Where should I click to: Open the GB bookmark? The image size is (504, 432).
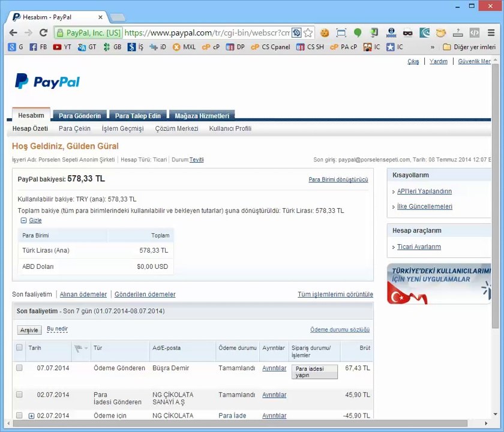tap(112, 47)
